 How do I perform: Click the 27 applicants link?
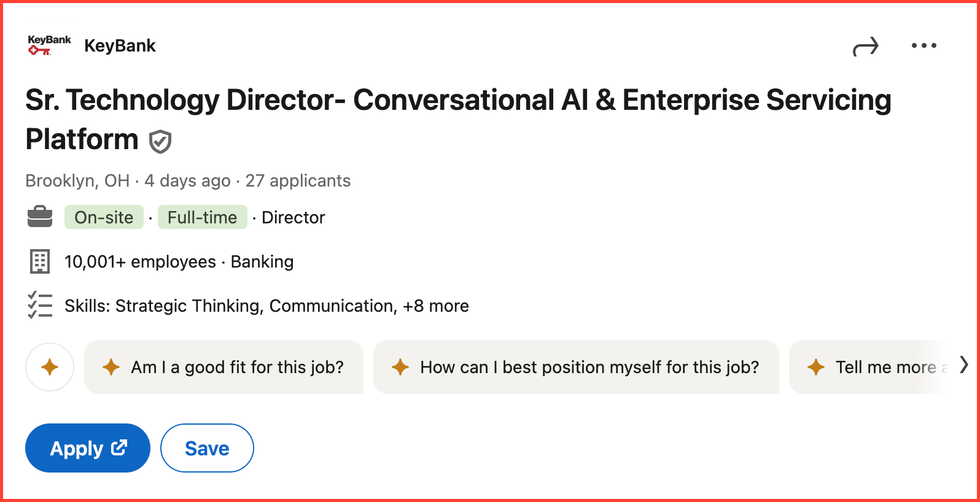pyautogui.click(x=298, y=180)
